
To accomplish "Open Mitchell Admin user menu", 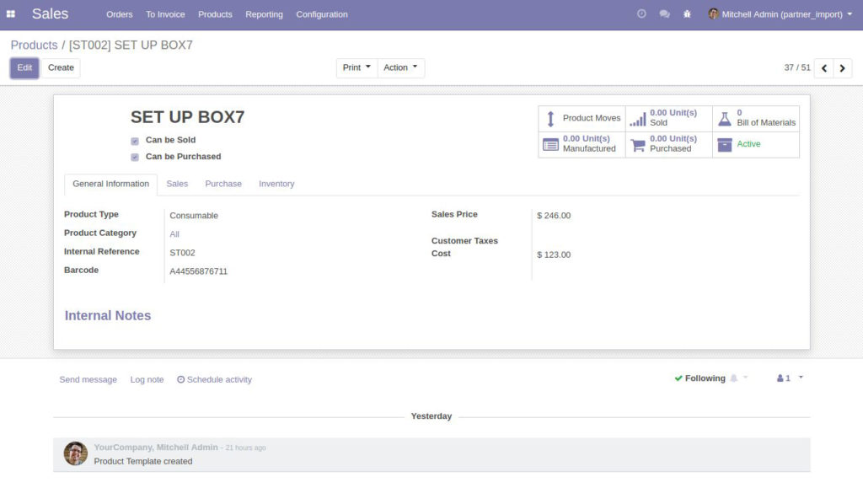I will [x=780, y=14].
